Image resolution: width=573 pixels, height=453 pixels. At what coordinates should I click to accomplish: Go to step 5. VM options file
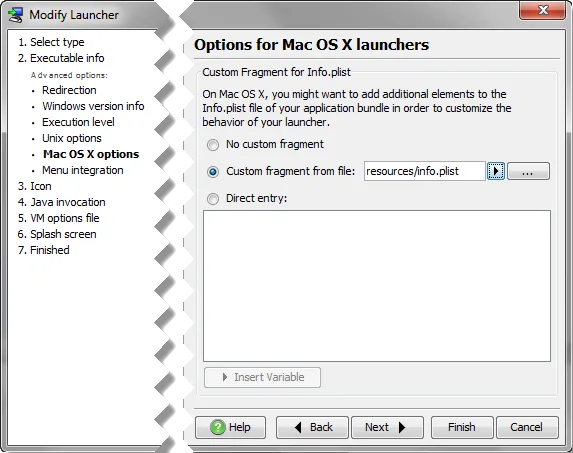pos(58,218)
